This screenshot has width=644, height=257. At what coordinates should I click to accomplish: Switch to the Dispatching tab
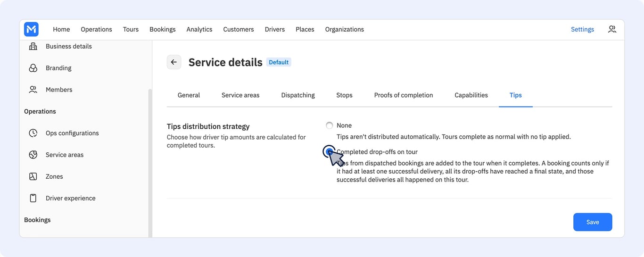coord(298,95)
